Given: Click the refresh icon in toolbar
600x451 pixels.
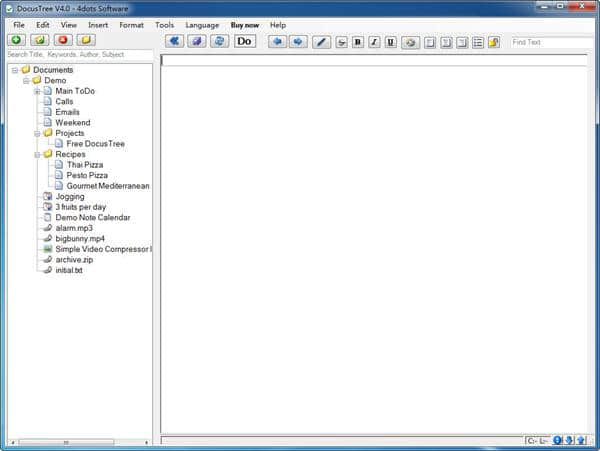Looking at the screenshot, I should coord(219,41).
